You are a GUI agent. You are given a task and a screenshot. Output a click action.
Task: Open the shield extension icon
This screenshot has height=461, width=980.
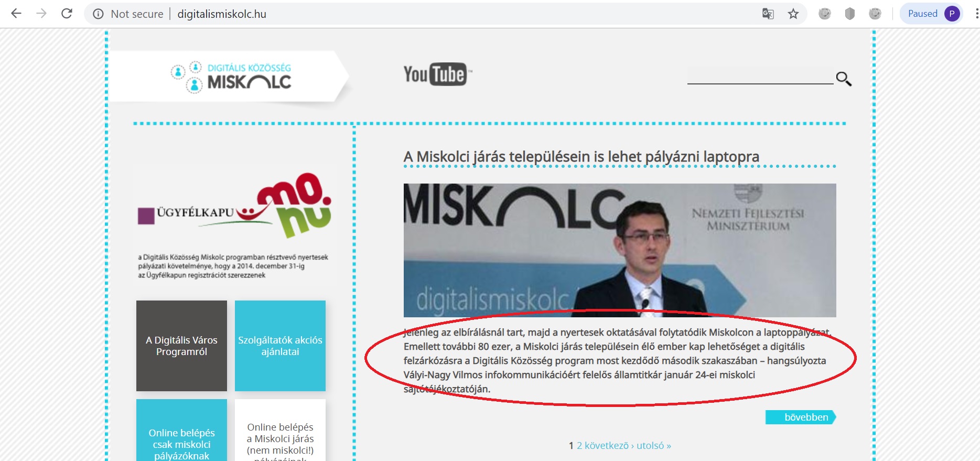pos(850,14)
